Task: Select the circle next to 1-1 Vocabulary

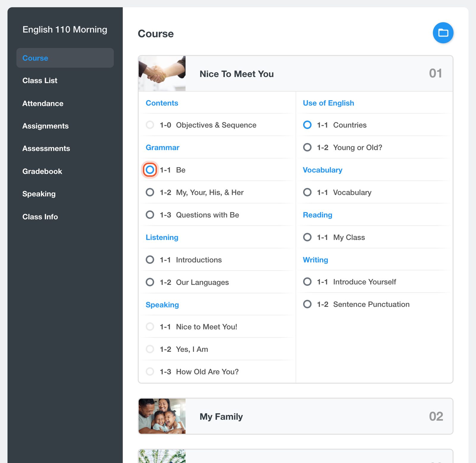Action: click(x=307, y=192)
